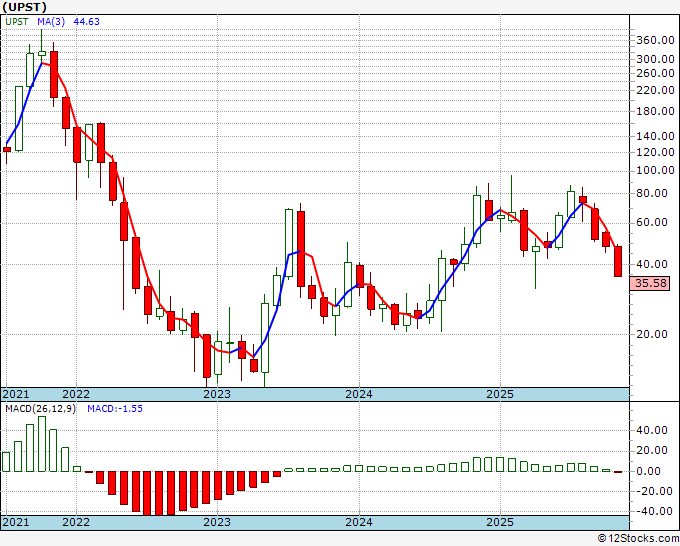The width and height of the screenshot is (680, 546).
Task: Click 2021 on the MACD timeline
Action: 16,522
